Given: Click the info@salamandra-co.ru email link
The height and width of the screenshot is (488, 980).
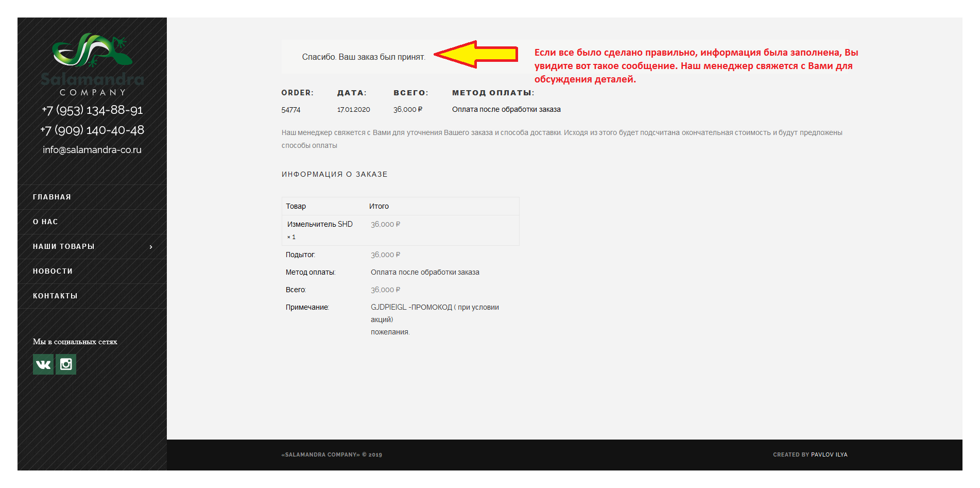Looking at the screenshot, I should pyautogui.click(x=92, y=149).
